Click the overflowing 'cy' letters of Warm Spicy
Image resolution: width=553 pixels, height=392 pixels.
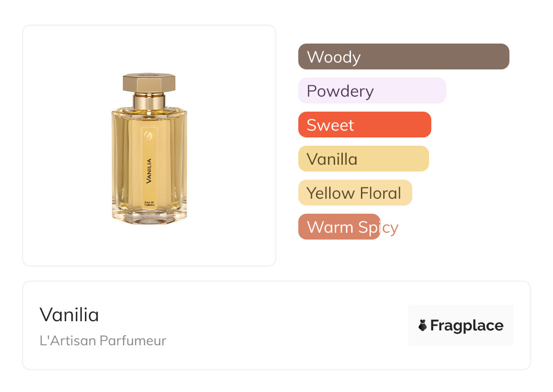(390, 228)
